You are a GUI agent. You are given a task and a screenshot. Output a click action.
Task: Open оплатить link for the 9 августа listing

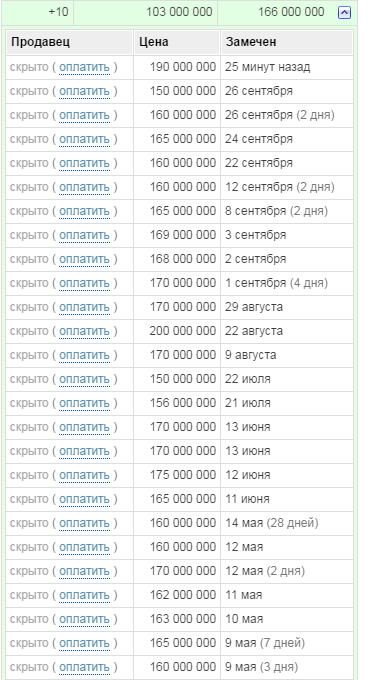tap(85, 355)
